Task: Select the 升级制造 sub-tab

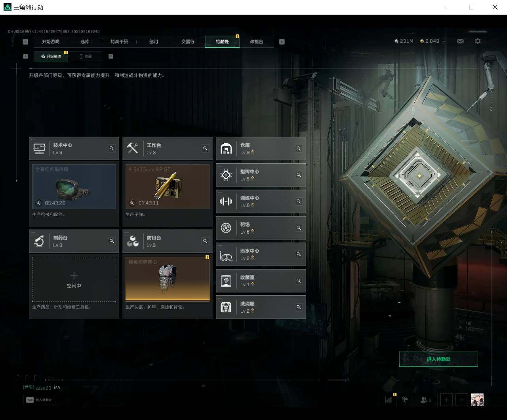Action: [51, 56]
